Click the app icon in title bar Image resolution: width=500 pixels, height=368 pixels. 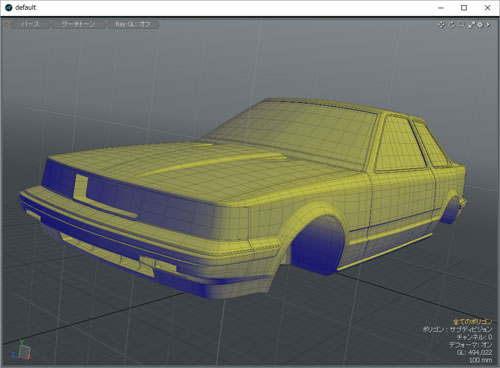tap(9, 7)
